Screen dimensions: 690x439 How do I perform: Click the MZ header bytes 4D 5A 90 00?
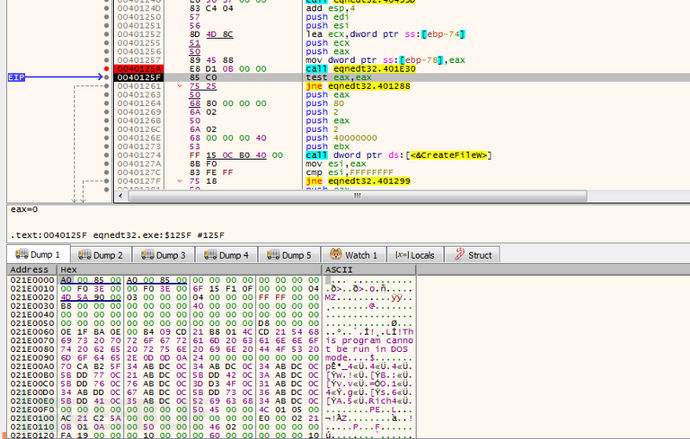[91, 297]
